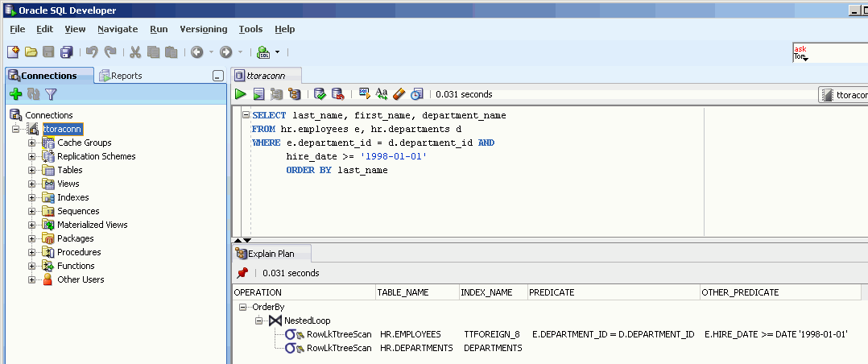Expand the Packages node
This screenshot has height=364, width=868.
(31, 238)
